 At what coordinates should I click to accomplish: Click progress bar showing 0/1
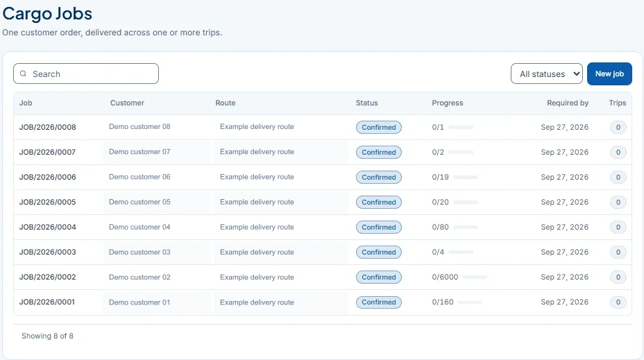(x=461, y=127)
